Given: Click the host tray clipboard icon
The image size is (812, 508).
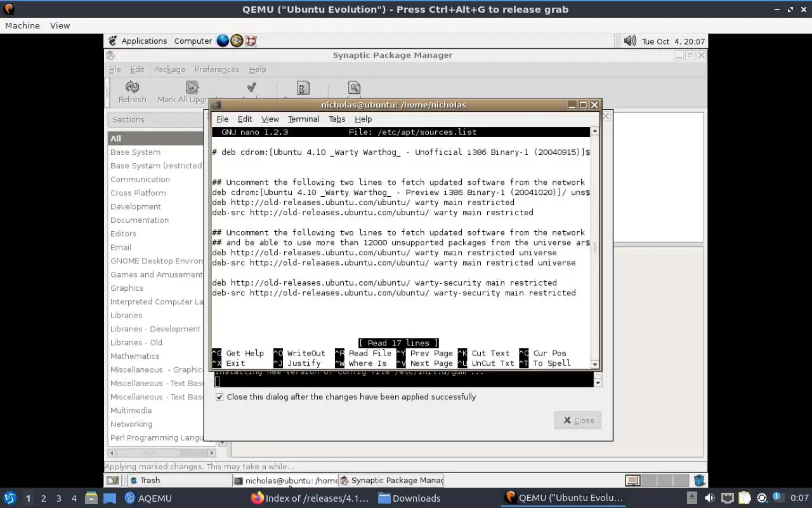Looking at the screenshot, I should 745,498.
